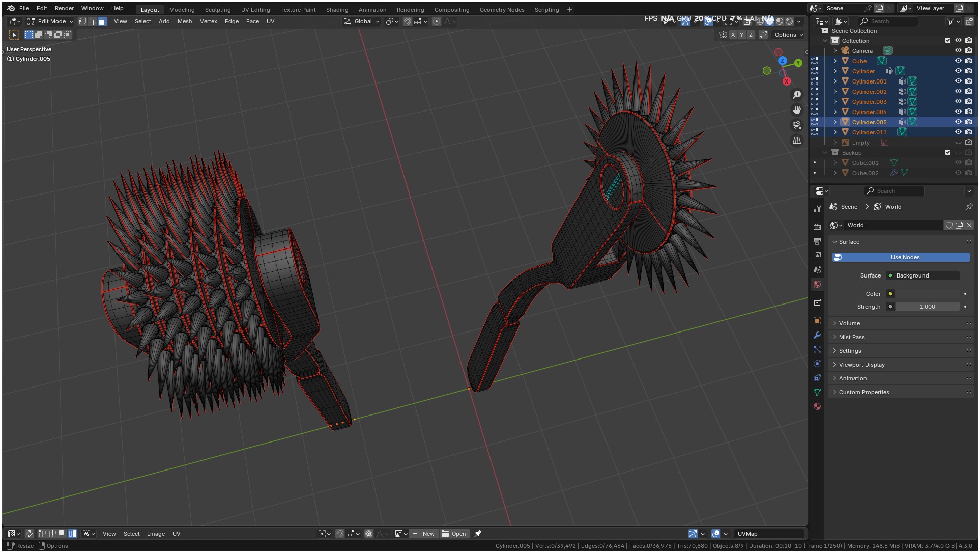Switch to orthographic grid view icon
980x553 pixels.
tap(797, 141)
